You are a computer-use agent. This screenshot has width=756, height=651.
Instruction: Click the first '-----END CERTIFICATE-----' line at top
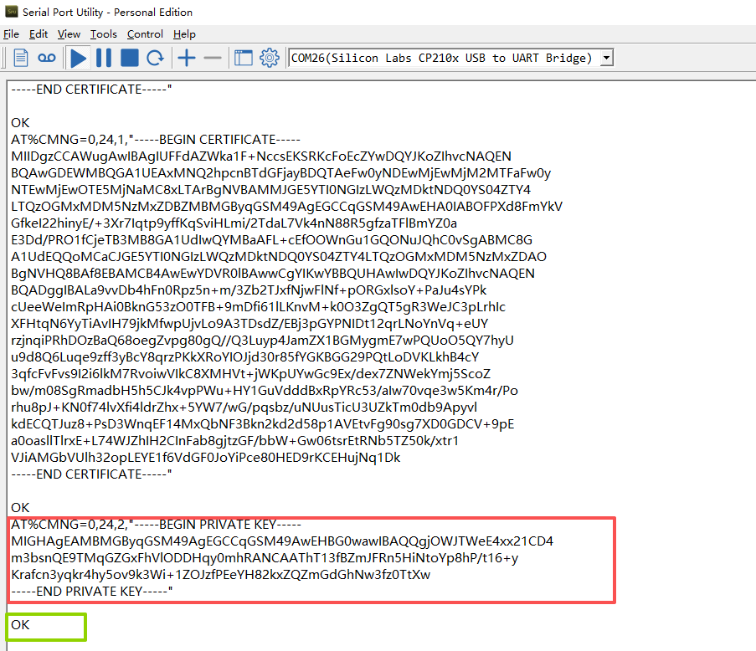91,89
